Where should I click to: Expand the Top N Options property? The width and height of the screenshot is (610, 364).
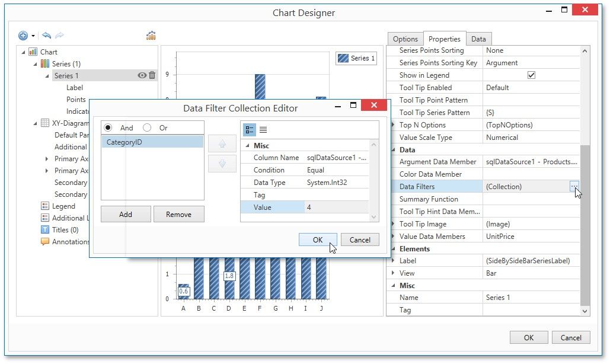pyautogui.click(x=393, y=125)
